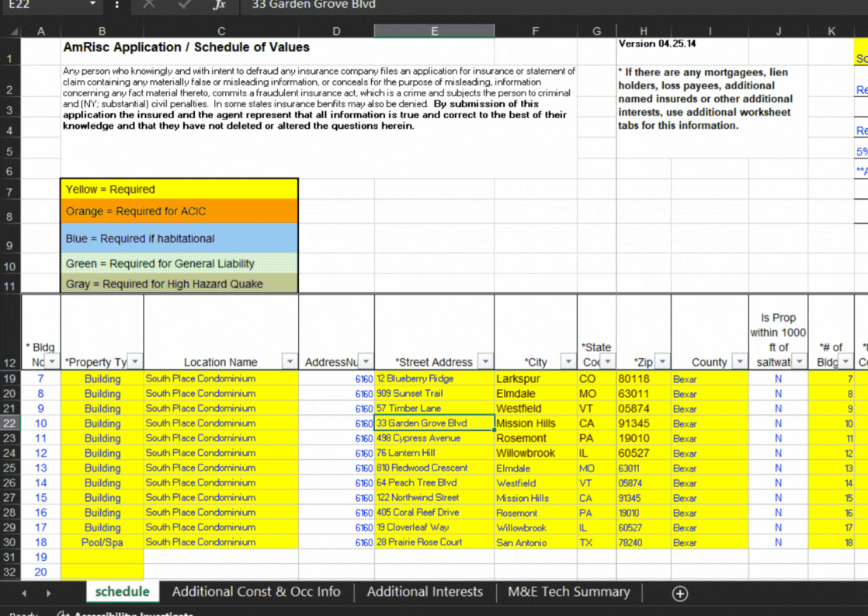Viewport: 868px width, 616px height.
Task: Open Insert Function (fx) dialog
Action: 219,5
